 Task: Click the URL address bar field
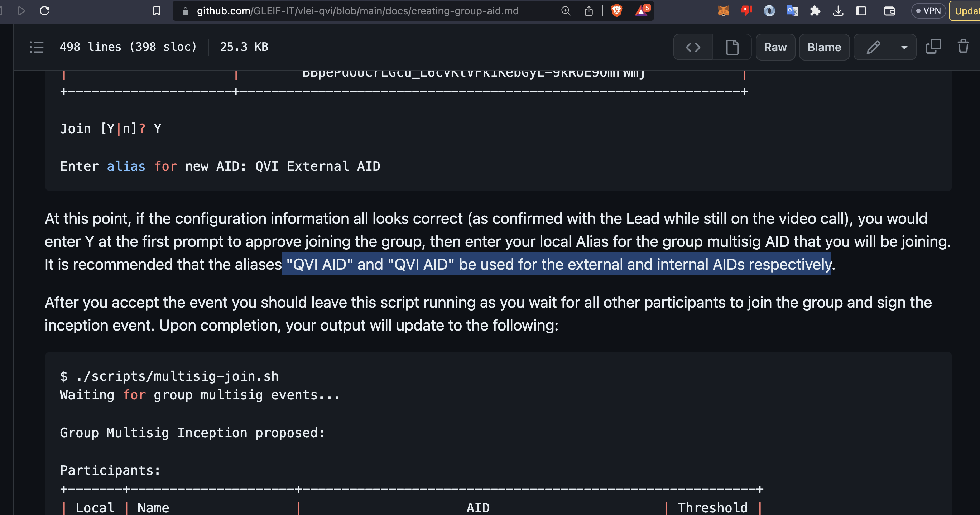357,11
